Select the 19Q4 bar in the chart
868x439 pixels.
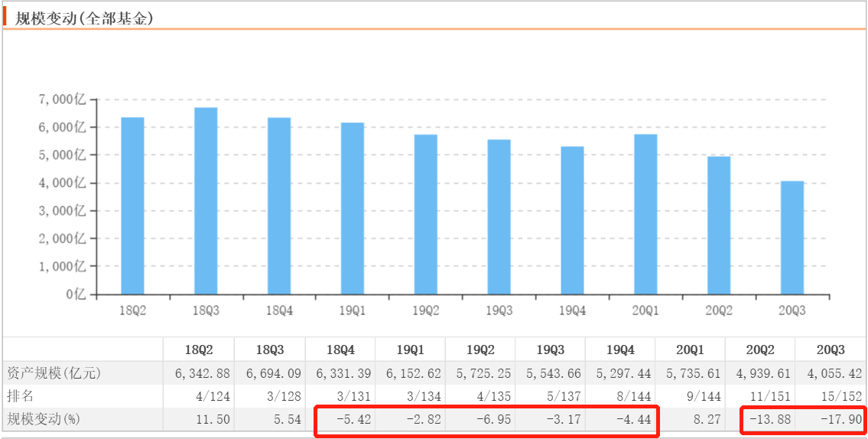pyautogui.click(x=572, y=220)
